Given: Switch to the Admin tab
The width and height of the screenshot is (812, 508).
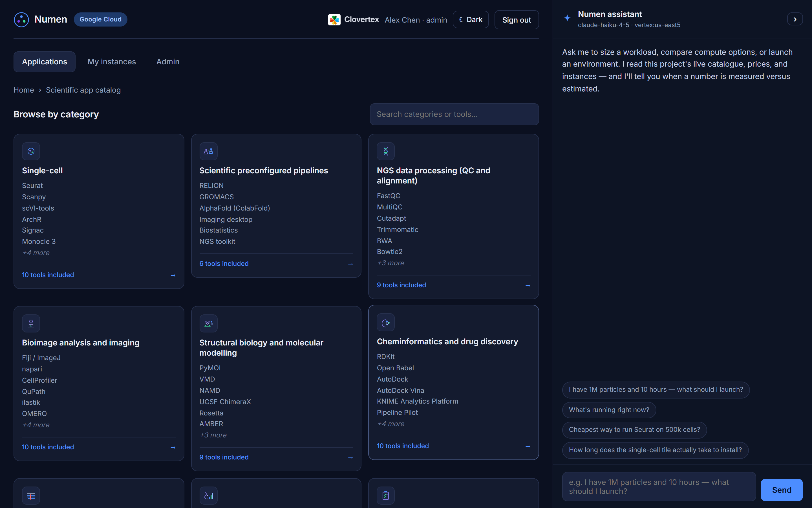Looking at the screenshot, I should (x=168, y=62).
